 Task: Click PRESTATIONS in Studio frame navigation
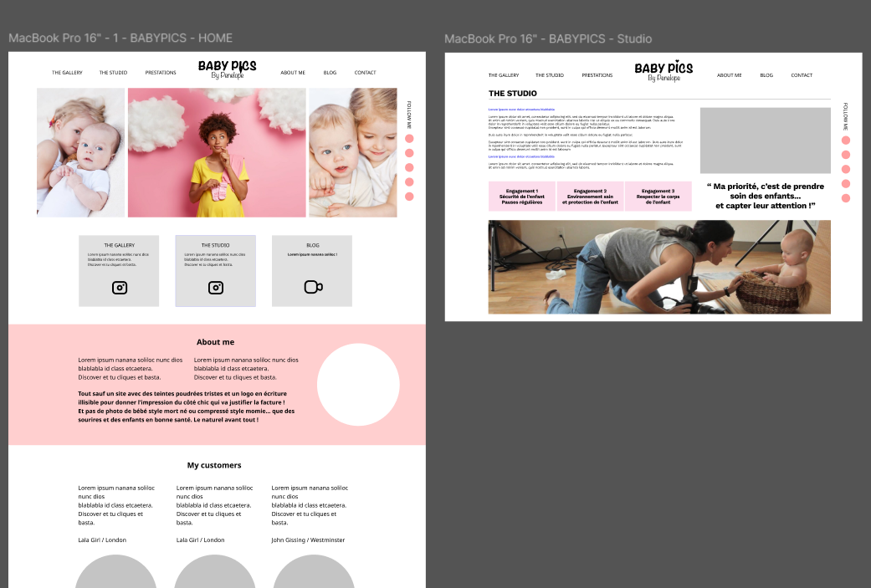597,75
